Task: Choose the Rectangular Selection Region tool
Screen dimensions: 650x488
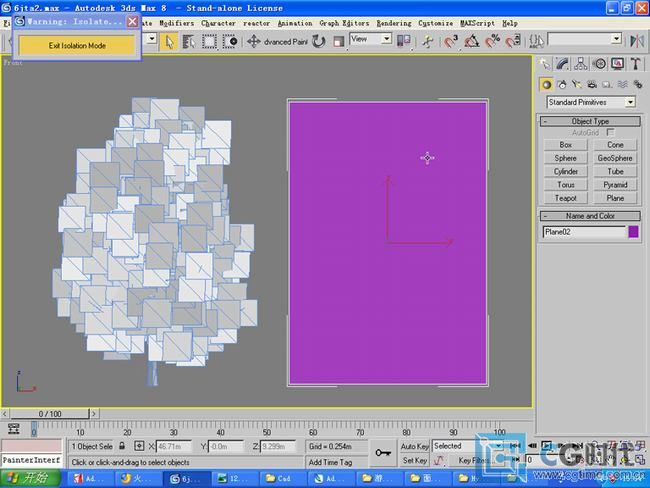Action: pos(209,41)
